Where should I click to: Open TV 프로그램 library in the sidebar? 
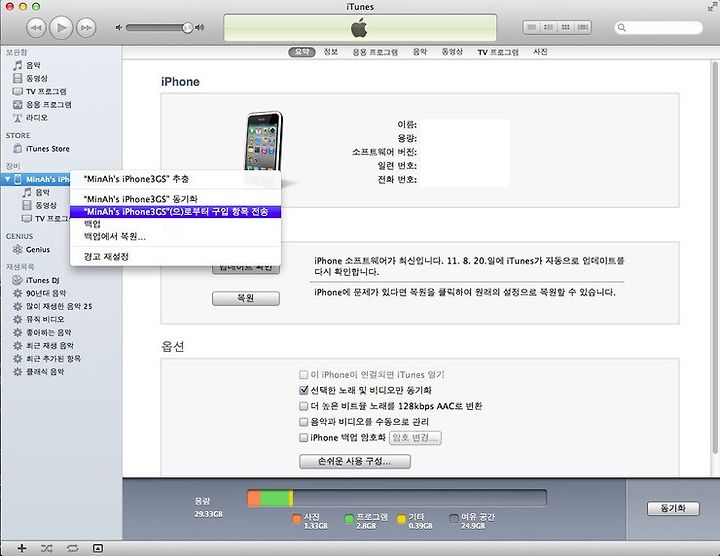[39, 91]
